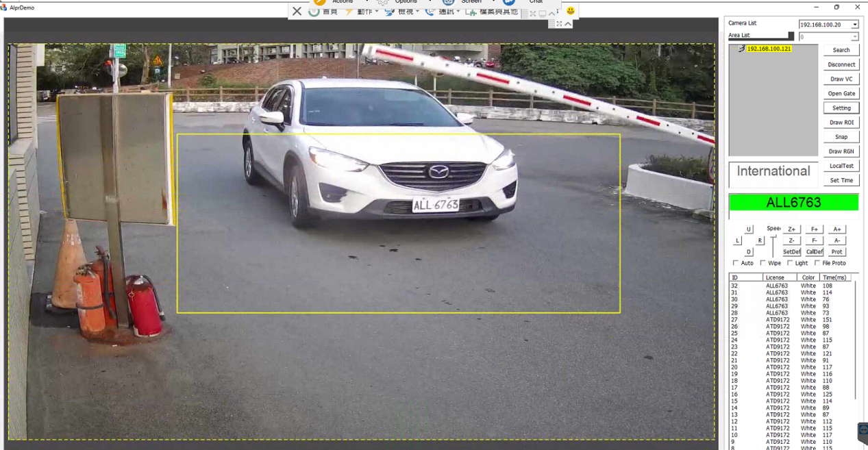
Task: Click the Draw ROI button
Action: click(x=841, y=123)
